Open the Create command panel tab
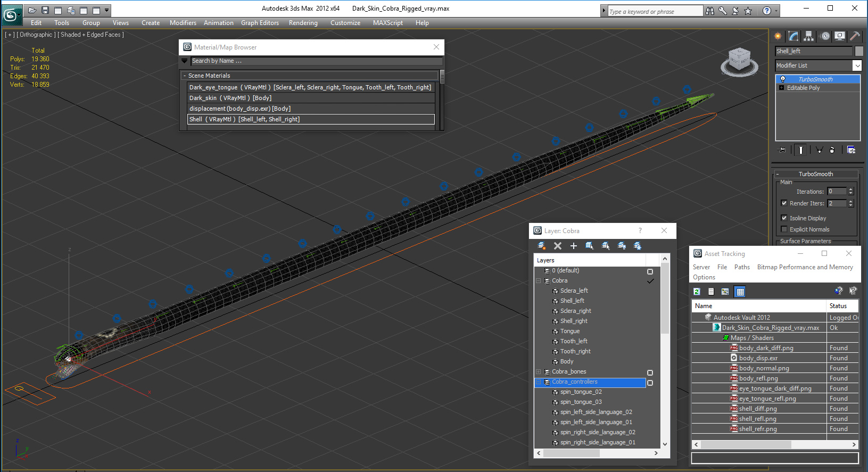Image resolution: width=868 pixels, height=472 pixels. (x=778, y=36)
